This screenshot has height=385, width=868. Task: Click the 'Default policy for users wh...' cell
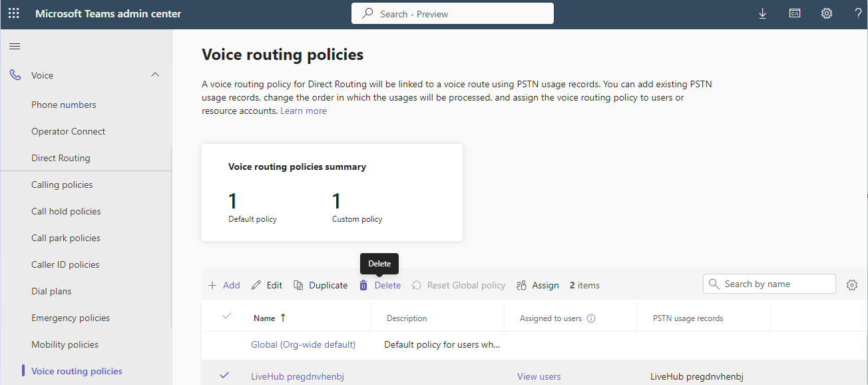[442, 344]
